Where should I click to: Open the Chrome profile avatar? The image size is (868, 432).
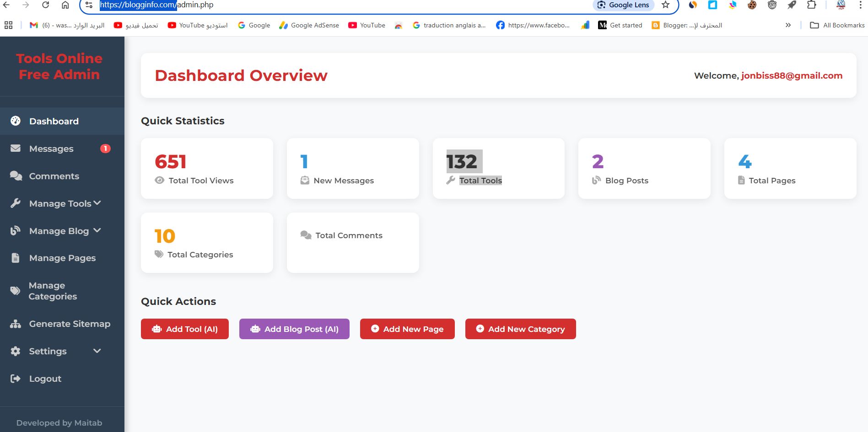coord(841,5)
